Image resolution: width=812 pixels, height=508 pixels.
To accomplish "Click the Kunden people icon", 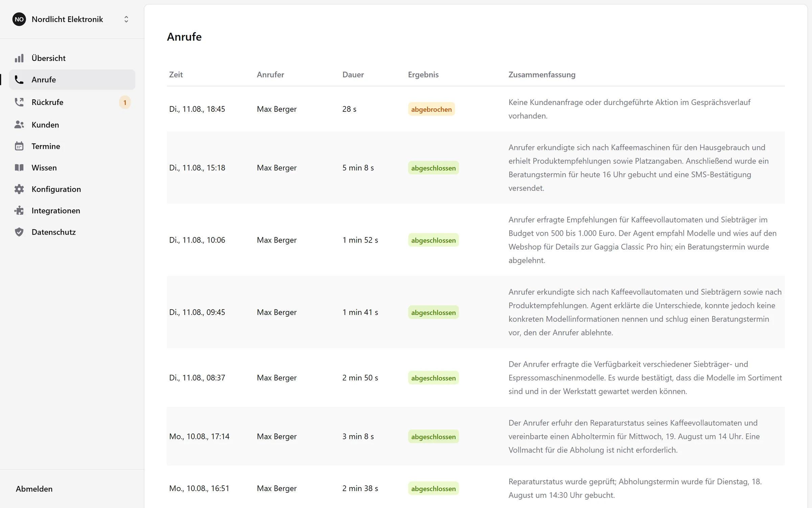I will coord(19,125).
